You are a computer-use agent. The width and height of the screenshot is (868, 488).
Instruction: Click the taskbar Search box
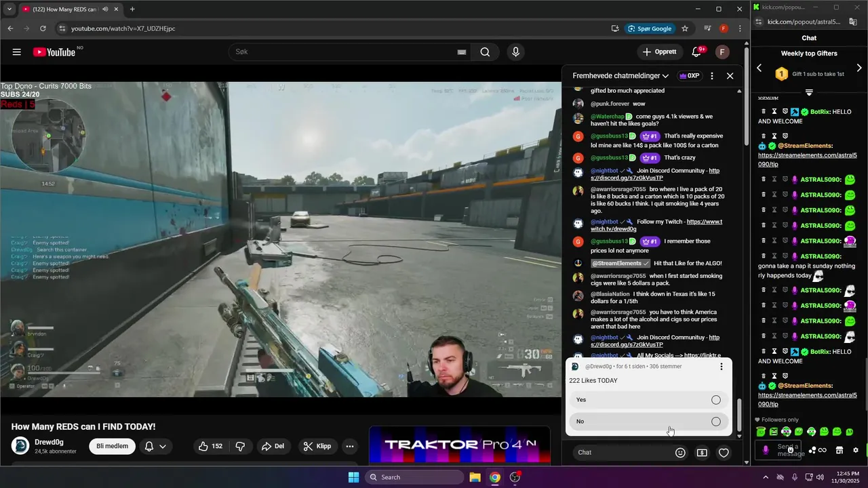pos(415,477)
